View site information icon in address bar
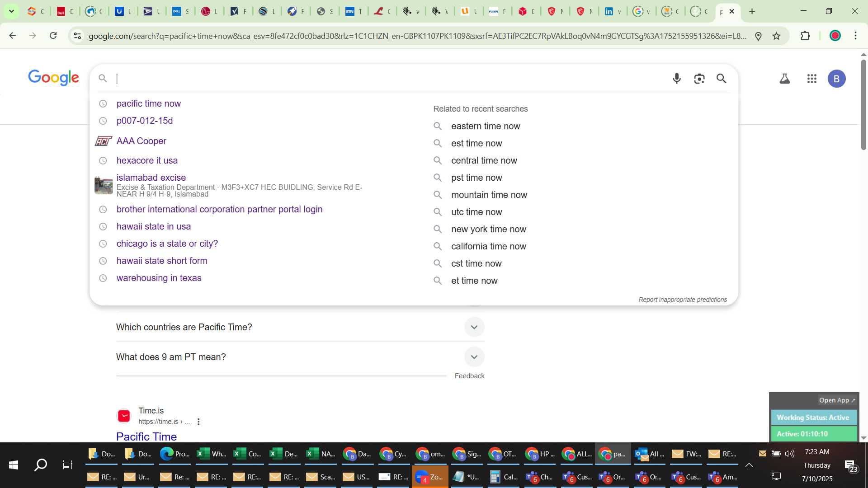Viewport: 868px width, 488px height. click(77, 36)
